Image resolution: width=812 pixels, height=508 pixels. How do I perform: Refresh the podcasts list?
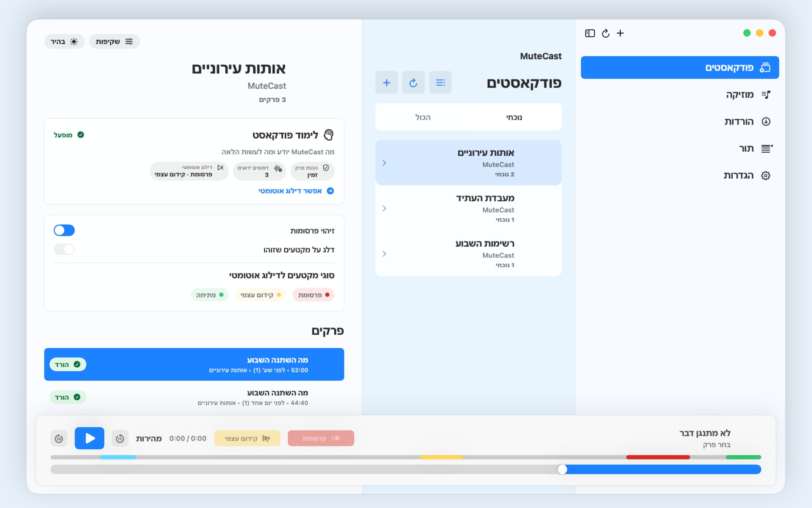413,82
